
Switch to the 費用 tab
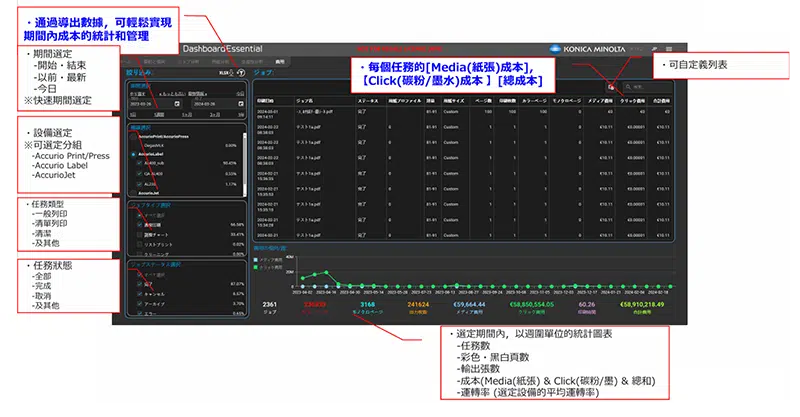[280, 62]
